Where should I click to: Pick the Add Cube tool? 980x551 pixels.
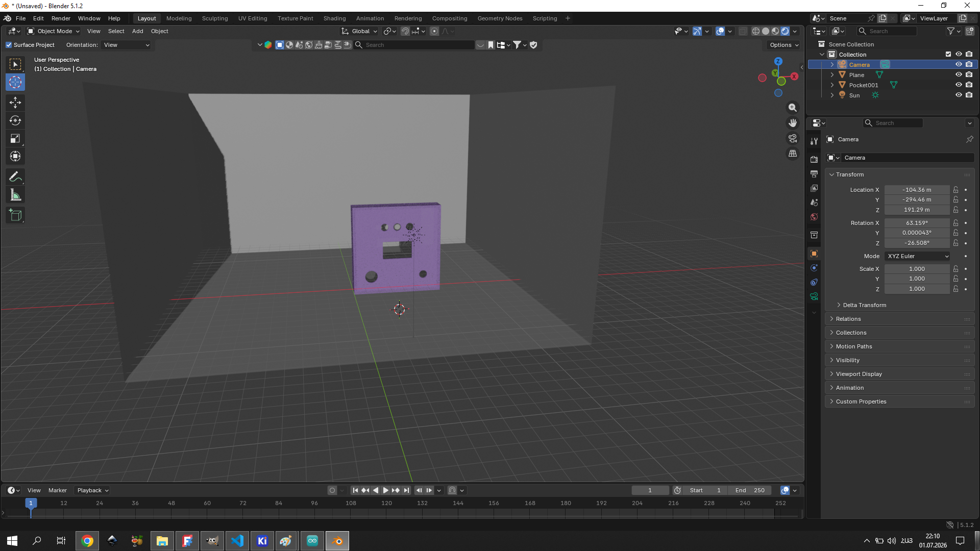click(15, 215)
